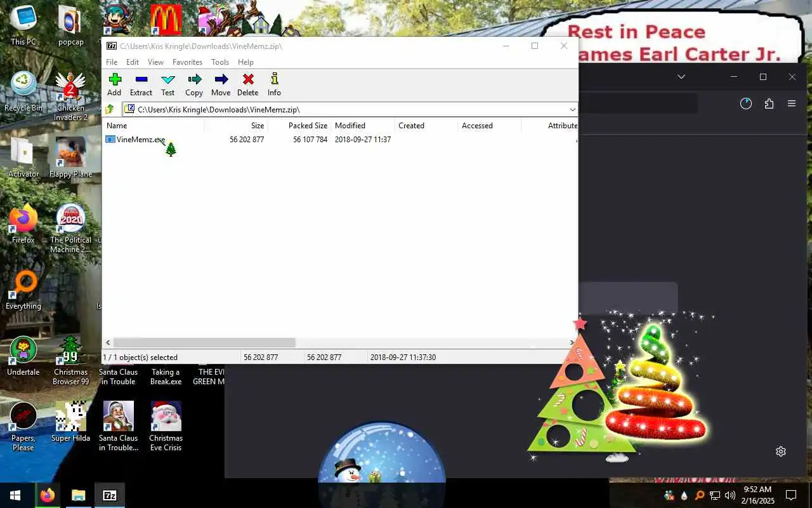Click the Copy toolbar button in 7-Zip
Image resolution: width=812 pixels, height=508 pixels.
[194, 84]
